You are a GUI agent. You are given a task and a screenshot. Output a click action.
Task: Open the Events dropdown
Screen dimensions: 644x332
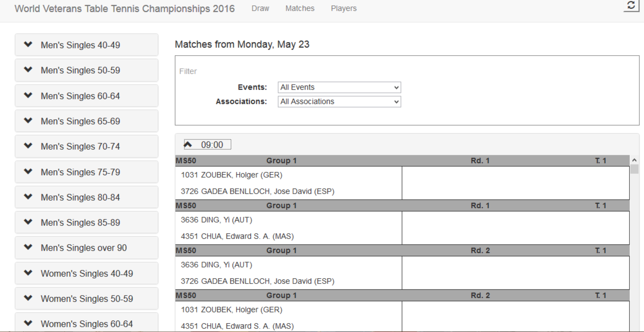pyautogui.click(x=339, y=87)
